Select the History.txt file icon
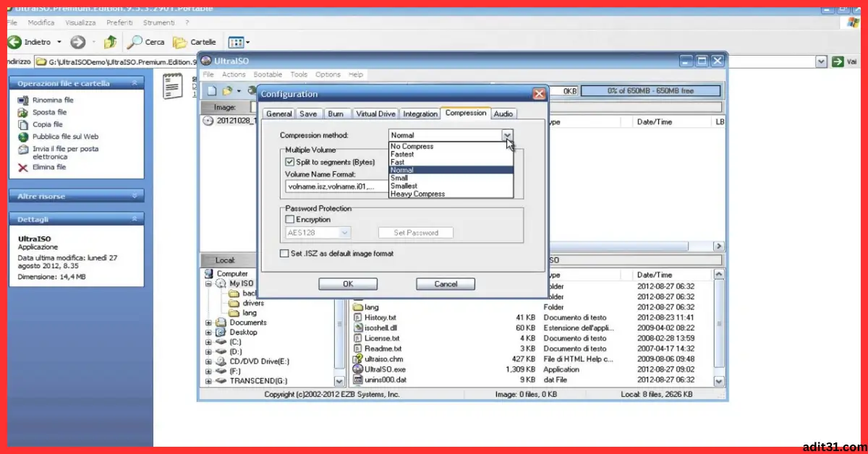This screenshot has height=454, width=868. 357,317
